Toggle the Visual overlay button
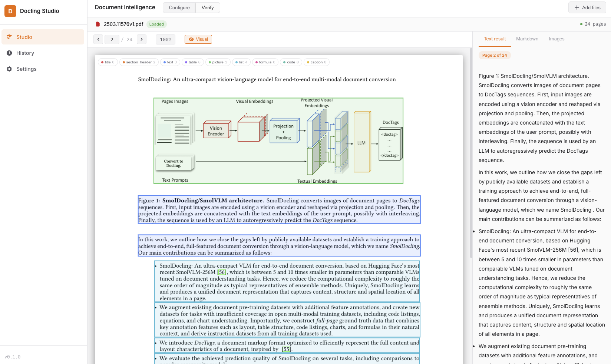Viewport: 611px width, 364px height. (x=198, y=39)
